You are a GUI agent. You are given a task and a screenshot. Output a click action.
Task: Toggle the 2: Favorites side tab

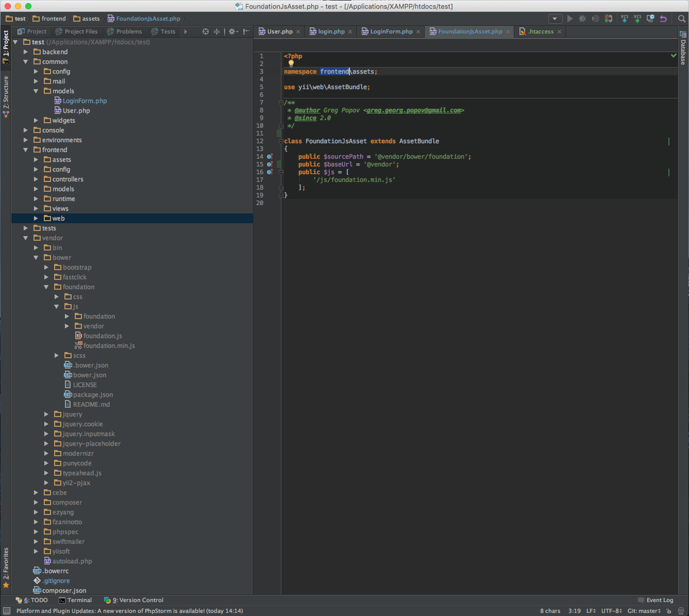[x=6, y=568]
